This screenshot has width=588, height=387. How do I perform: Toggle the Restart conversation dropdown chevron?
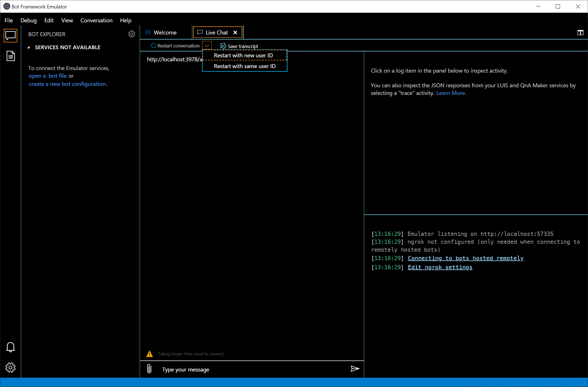pyautogui.click(x=207, y=46)
